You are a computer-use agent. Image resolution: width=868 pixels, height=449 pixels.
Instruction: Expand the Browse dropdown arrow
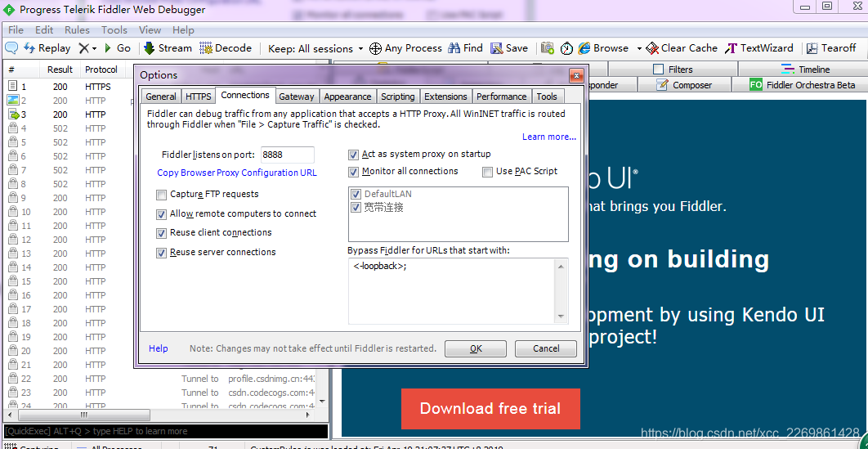[x=639, y=49]
